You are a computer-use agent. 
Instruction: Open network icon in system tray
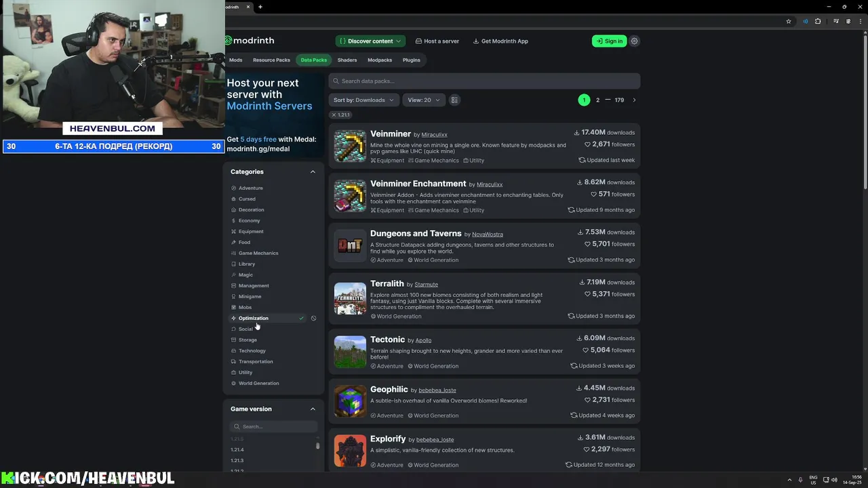[x=825, y=480]
